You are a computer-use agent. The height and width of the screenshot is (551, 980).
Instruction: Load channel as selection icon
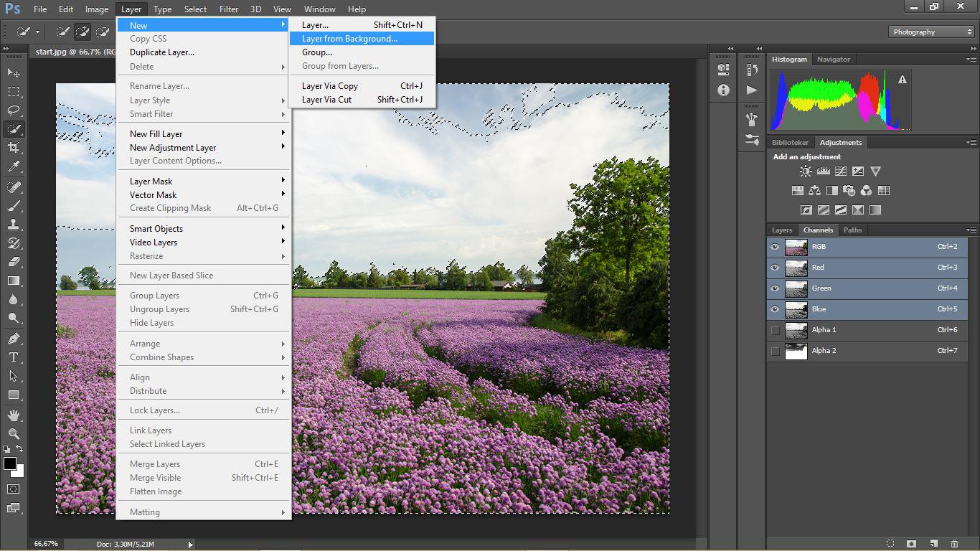[890, 544]
